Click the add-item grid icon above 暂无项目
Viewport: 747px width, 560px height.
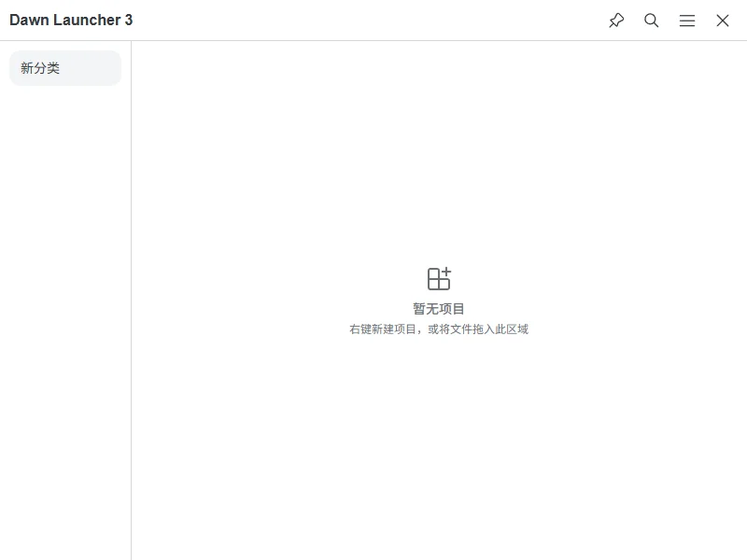pos(439,278)
